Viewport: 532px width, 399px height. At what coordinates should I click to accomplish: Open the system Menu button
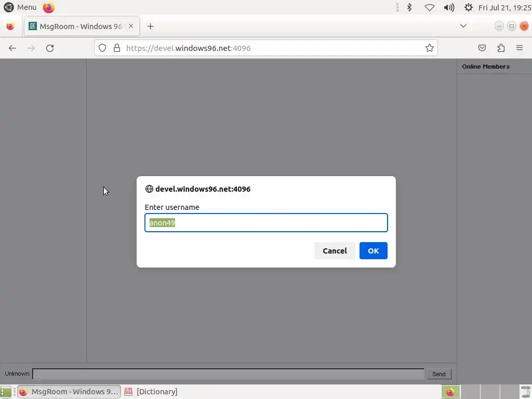20,7
